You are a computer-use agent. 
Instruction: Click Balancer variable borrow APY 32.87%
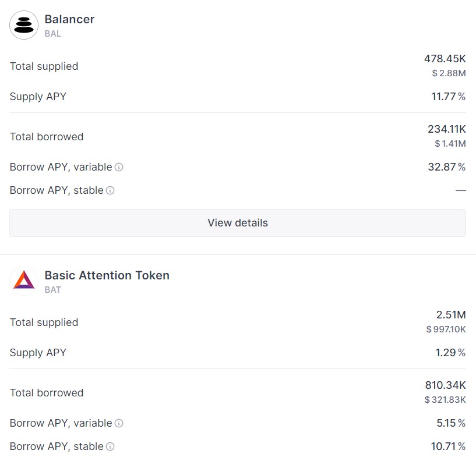coord(446,167)
